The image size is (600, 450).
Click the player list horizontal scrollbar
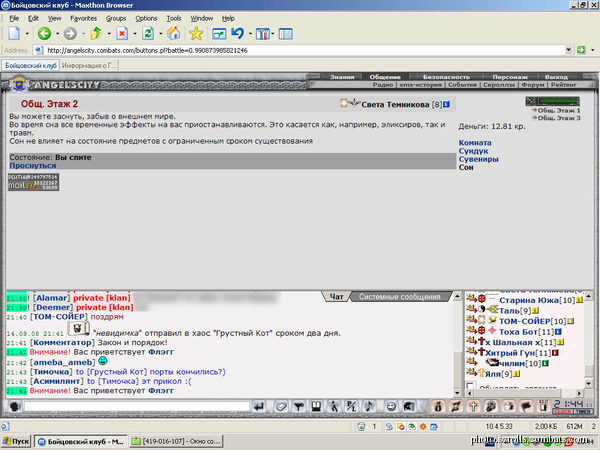(x=524, y=393)
